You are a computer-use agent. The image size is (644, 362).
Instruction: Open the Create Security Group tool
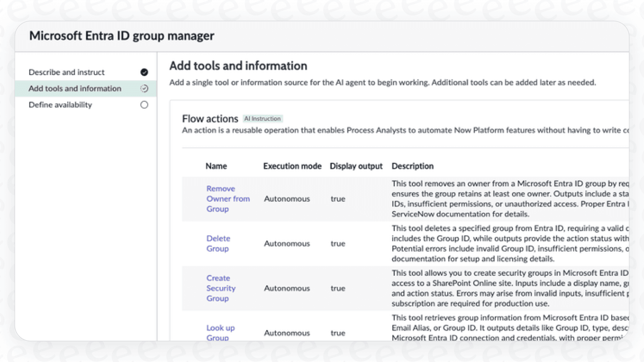[221, 288]
